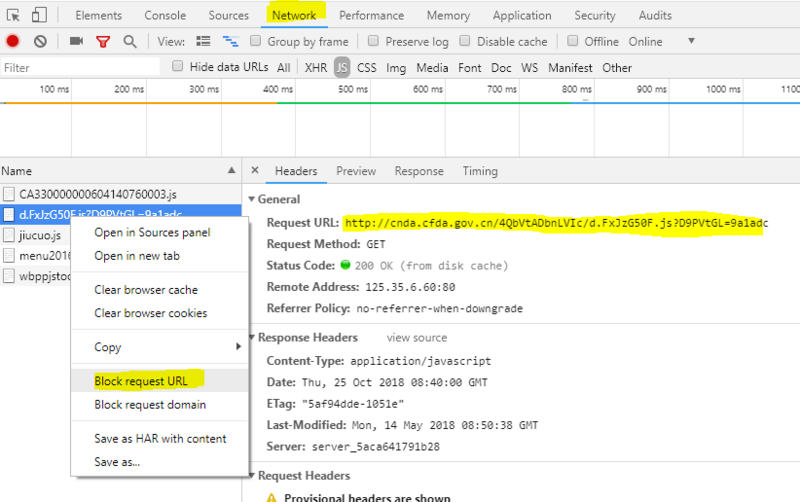Click provisional headers warning triangle icon
The image size is (800, 502).
[271, 497]
